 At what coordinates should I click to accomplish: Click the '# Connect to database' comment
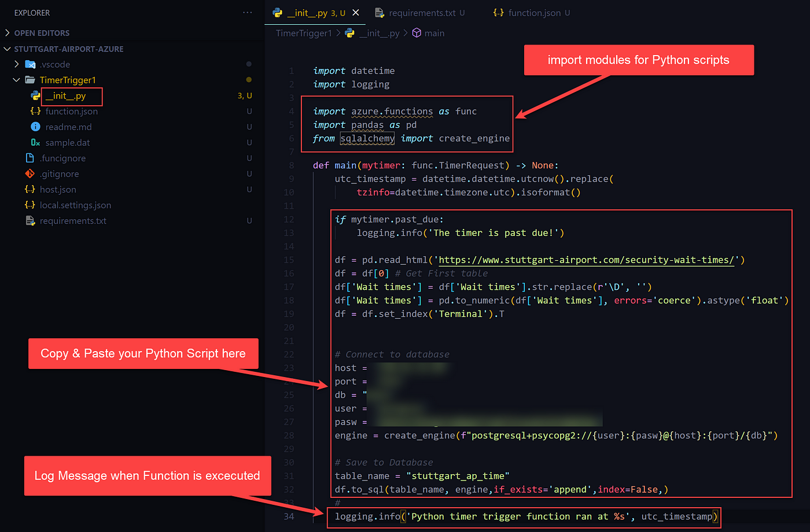point(392,354)
